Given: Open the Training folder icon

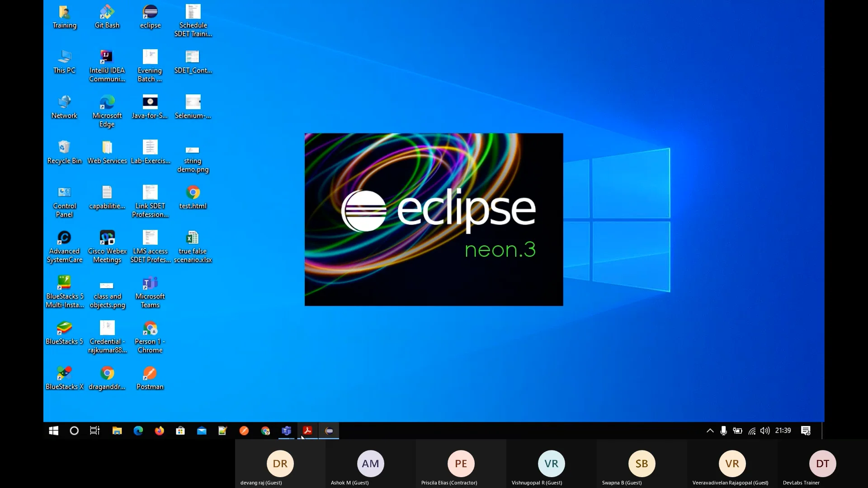Looking at the screenshot, I should tap(64, 17).
